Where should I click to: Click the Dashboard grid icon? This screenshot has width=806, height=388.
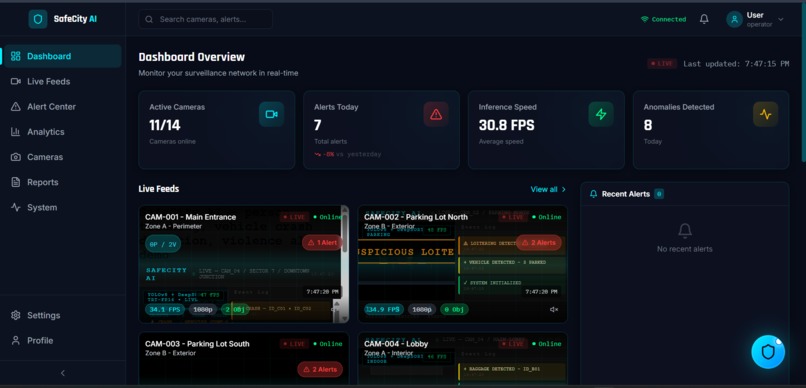click(x=15, y=56)
